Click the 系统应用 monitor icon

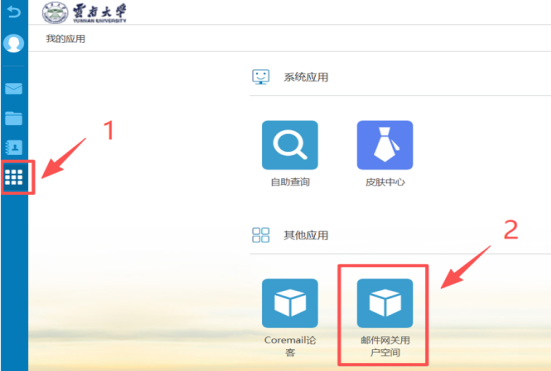pyautogui.click(x=261, y=77)
